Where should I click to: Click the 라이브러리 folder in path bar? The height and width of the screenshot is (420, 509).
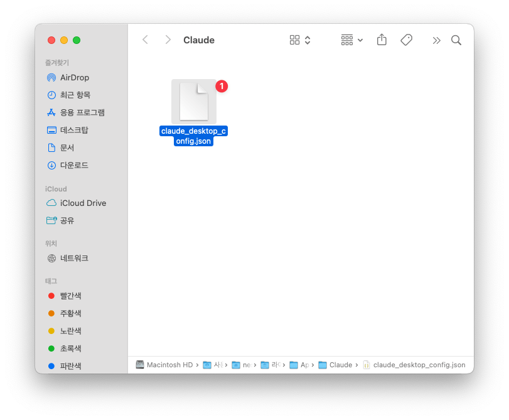271,365
